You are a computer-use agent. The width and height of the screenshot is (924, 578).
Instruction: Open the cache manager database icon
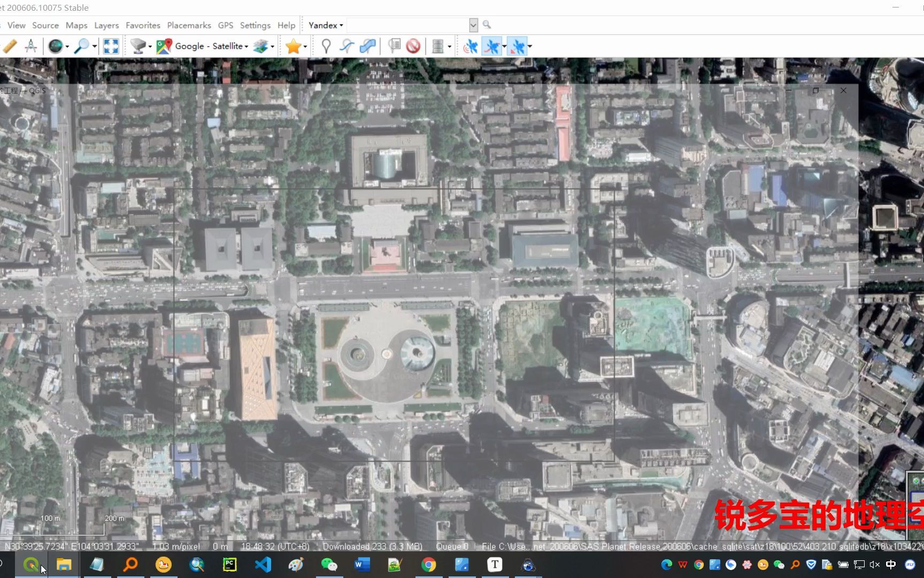[438, 47]
